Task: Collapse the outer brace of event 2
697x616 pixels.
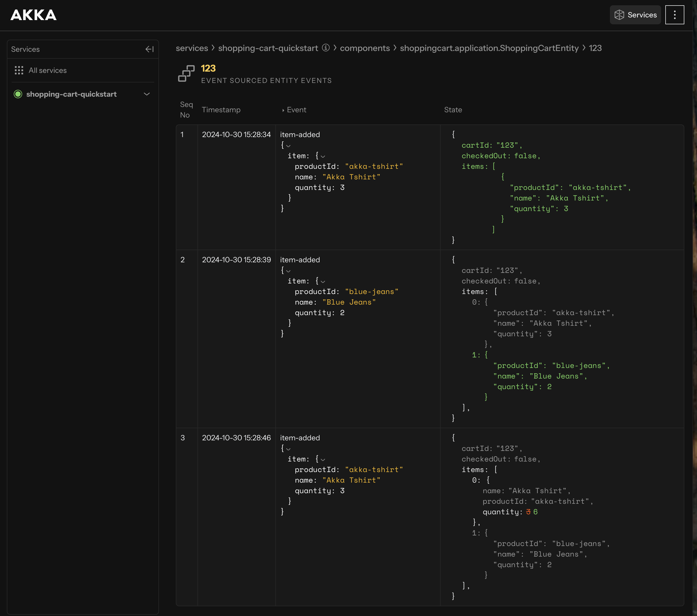Action: (x=288, y=271)
